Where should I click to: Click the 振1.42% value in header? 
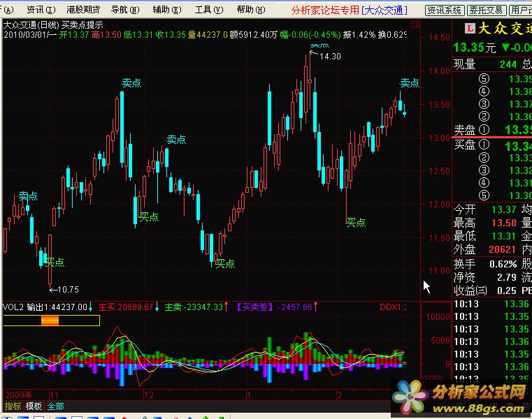pos(359,35)
